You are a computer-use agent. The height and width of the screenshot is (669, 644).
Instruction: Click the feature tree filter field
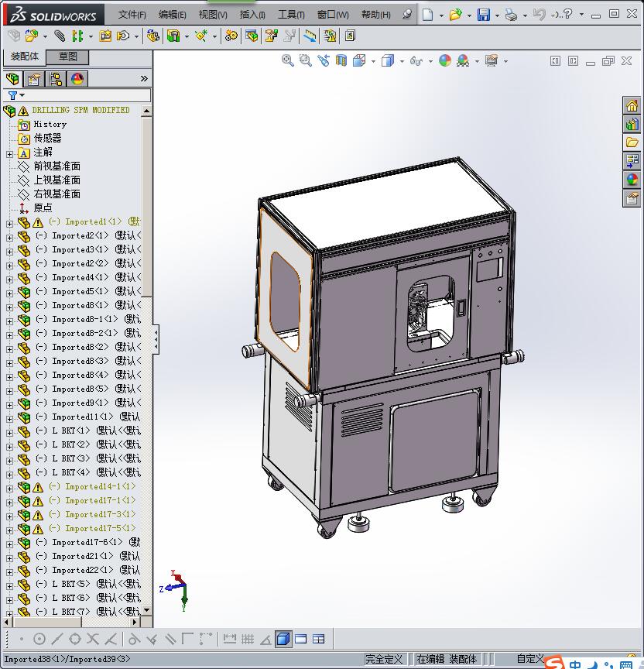point(77,95)
